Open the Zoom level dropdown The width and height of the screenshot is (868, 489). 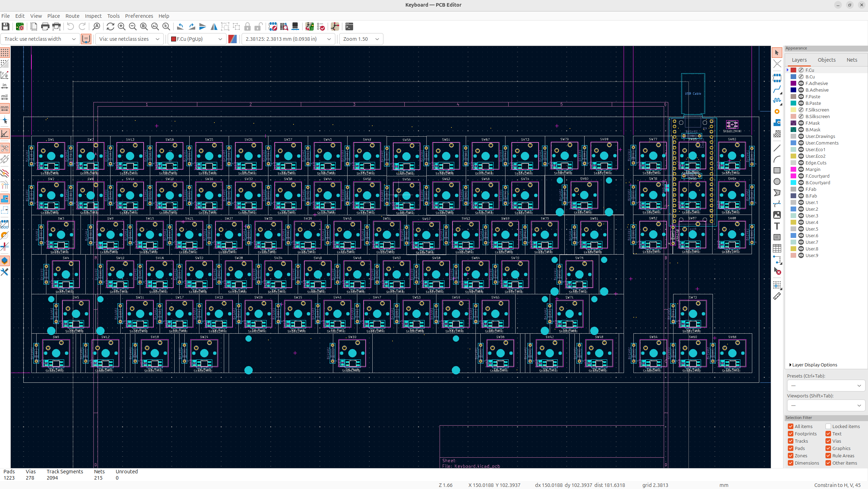point(361,39)
